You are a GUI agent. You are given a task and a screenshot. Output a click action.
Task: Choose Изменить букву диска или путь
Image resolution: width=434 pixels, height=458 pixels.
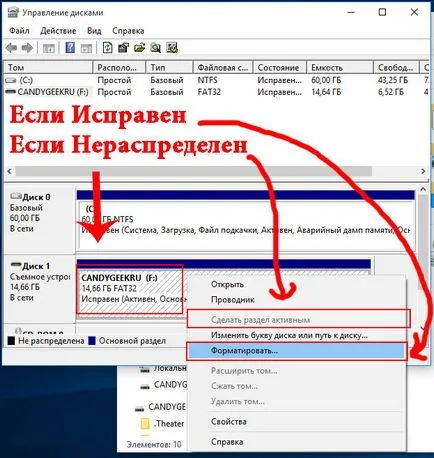click(x=289, y=335)
